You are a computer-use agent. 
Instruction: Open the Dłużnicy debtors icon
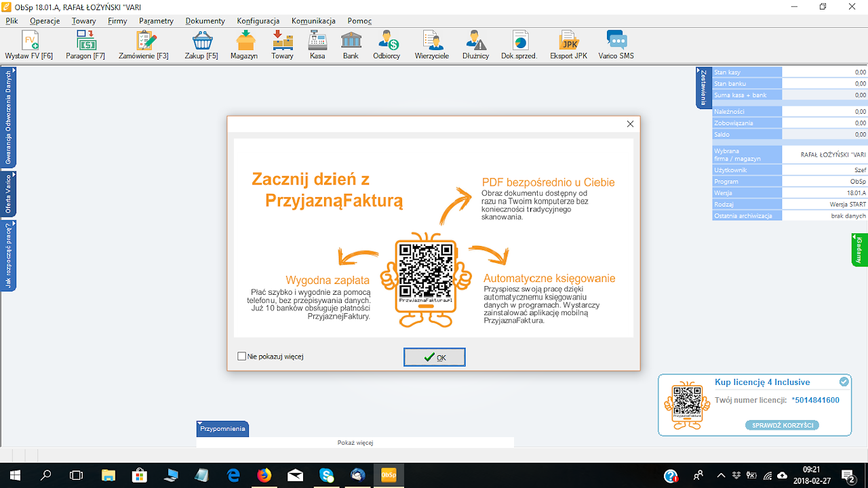pos(476,45)
